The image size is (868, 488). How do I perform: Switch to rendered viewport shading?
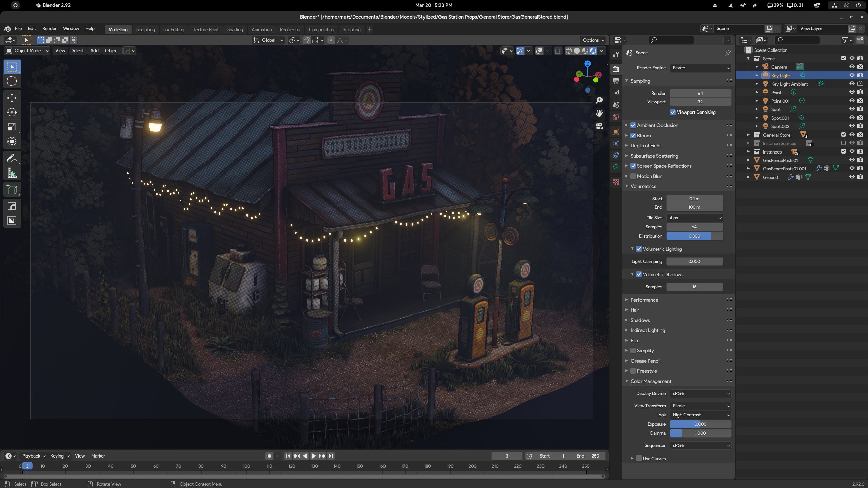click(x=593, y=51)
